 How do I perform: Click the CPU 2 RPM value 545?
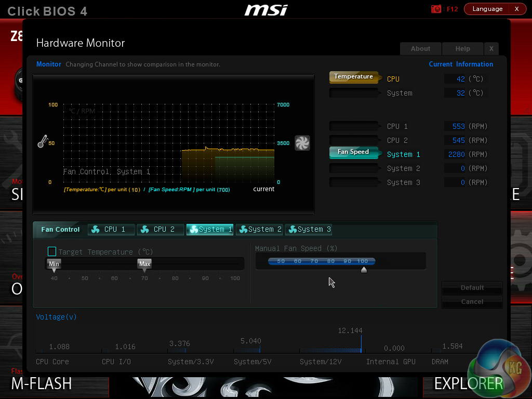click(458, 140)
